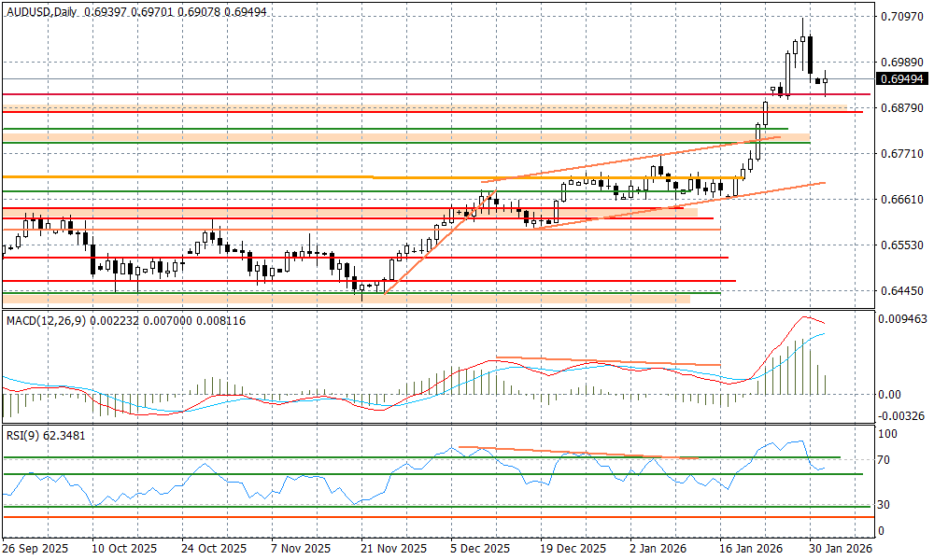
Task: Select the current price tag 0.69494
Action: [x=900, y=79]
